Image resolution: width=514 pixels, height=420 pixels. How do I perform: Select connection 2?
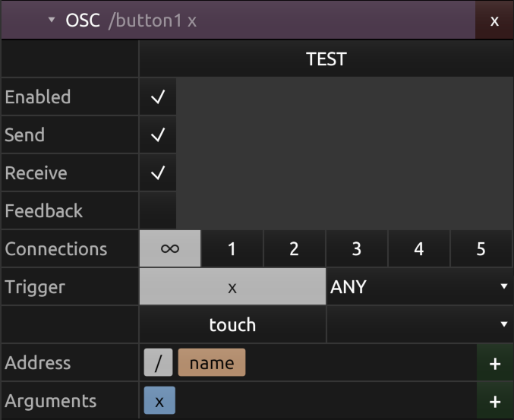pyautogui.click(x=295, y=248)
